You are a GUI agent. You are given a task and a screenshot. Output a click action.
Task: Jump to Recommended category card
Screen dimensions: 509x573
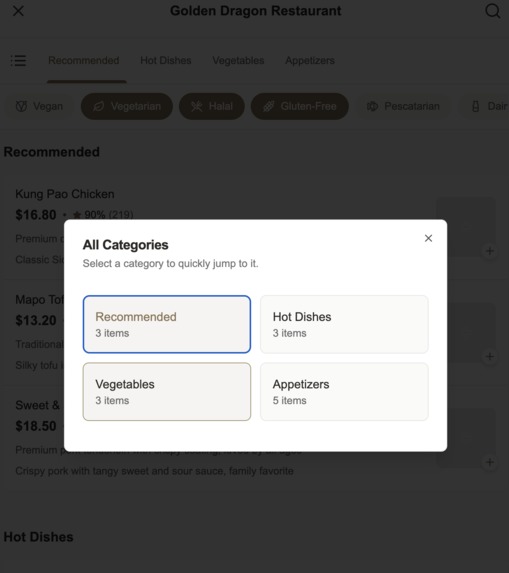(167, 325)
